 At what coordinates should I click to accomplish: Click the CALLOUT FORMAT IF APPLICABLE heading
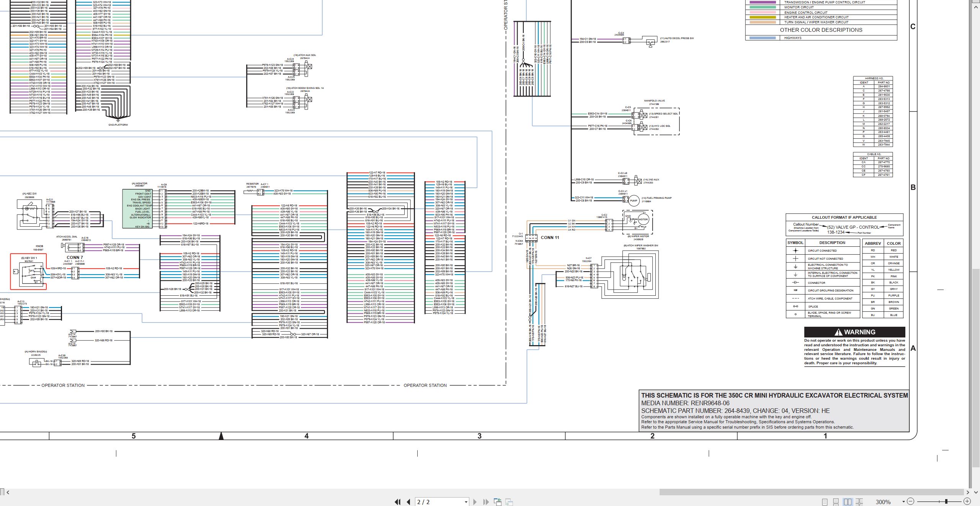click(x=844, y=217)
